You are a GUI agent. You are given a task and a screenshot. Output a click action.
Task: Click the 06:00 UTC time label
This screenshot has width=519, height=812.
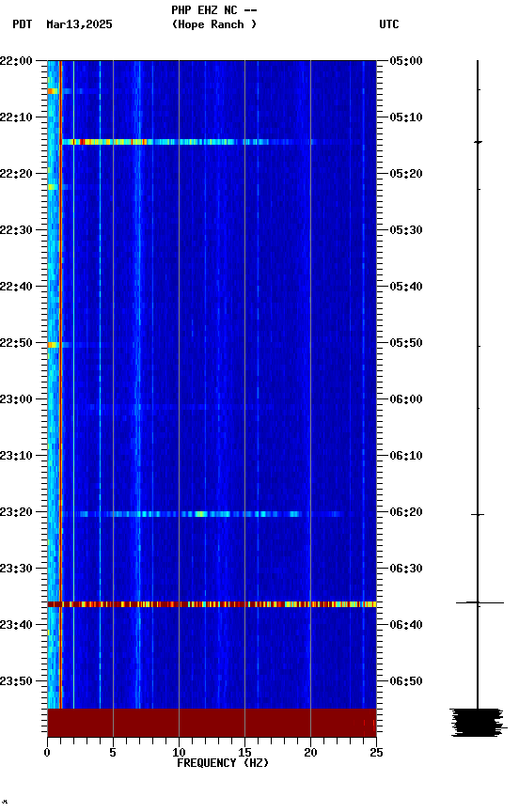coord(406,399)
